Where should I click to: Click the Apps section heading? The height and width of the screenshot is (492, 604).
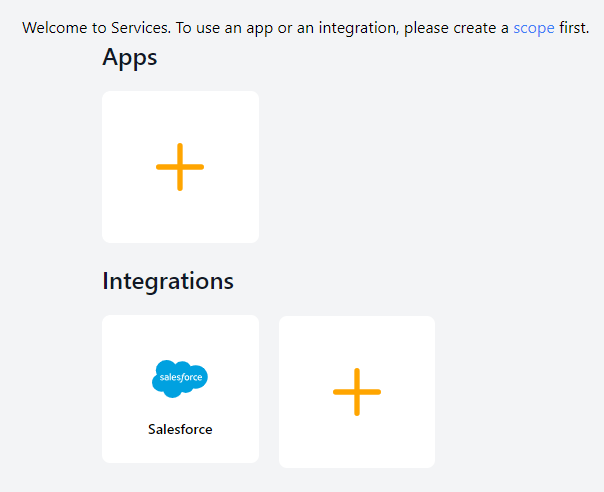(130, 58)
